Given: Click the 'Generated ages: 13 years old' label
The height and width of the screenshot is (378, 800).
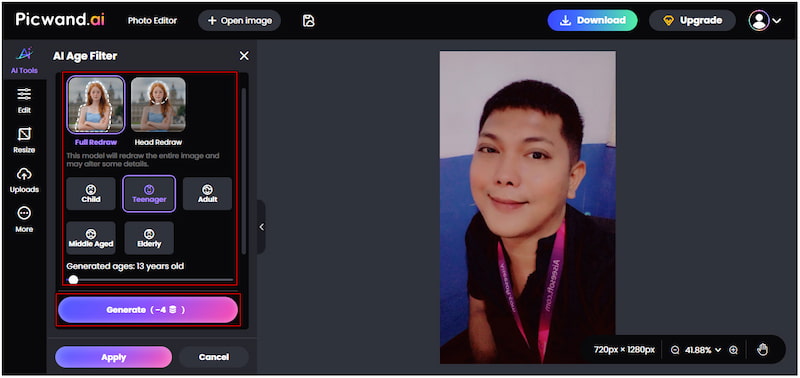Looking at the screenshot, I should (x=125, y=266).
